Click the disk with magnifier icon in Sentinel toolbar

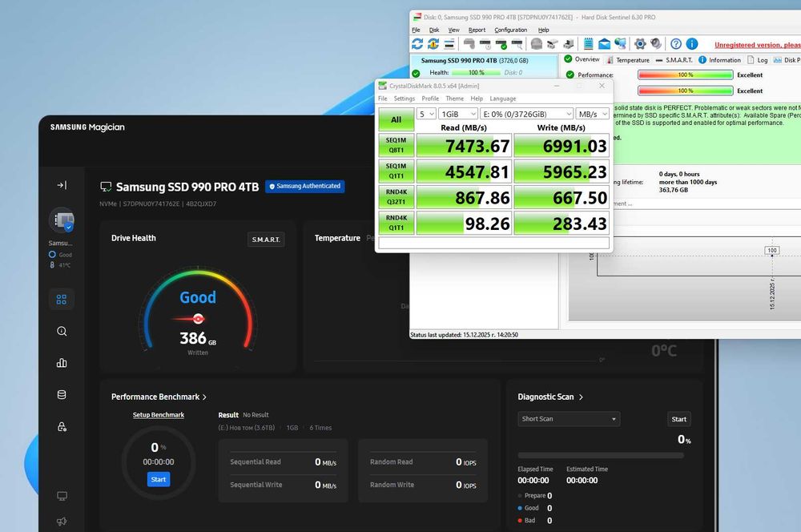click(517, 44)
